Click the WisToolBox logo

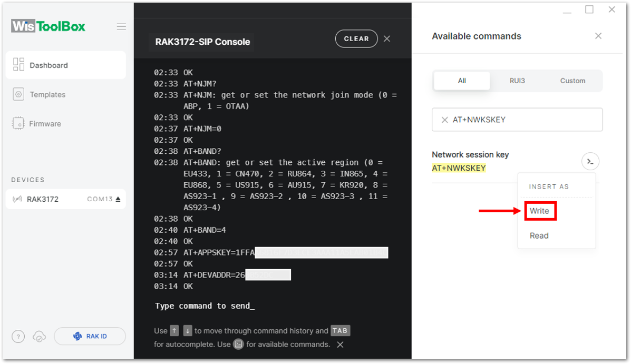(x=48, y=26)
